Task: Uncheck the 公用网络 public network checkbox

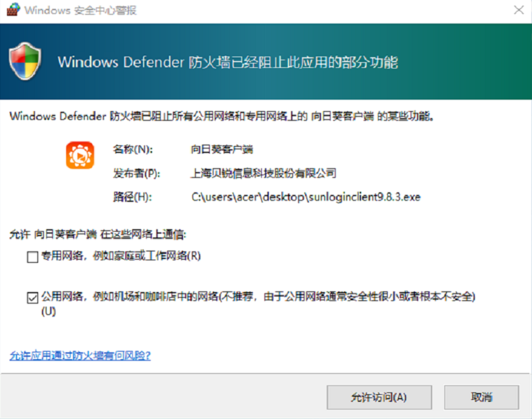Action: (32, 298)
